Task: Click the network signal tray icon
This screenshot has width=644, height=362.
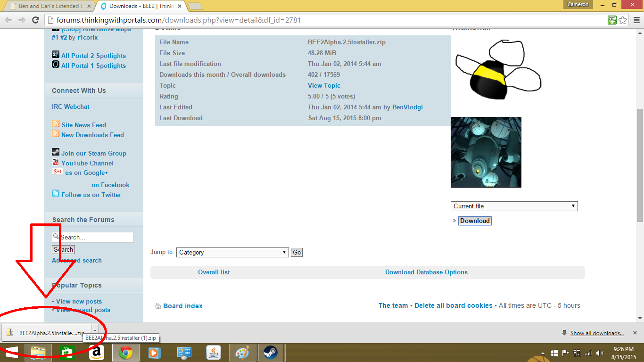Action: 588,353
